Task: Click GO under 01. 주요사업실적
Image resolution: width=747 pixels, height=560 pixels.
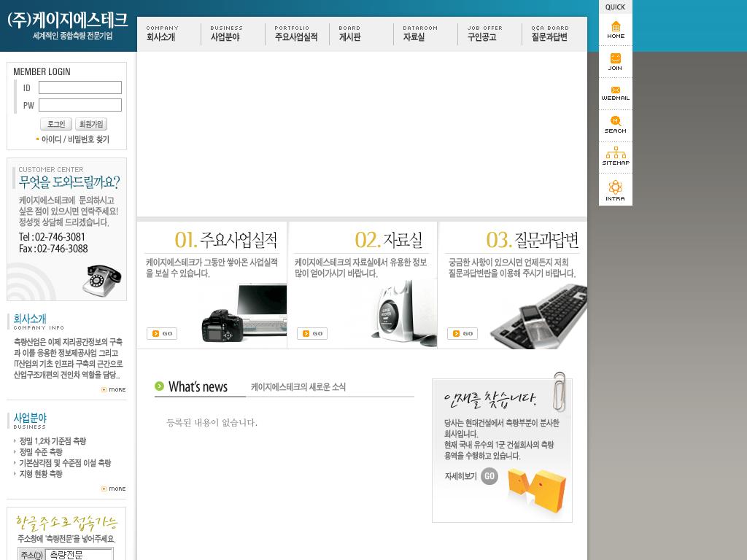Action: (x=162, y=333)
